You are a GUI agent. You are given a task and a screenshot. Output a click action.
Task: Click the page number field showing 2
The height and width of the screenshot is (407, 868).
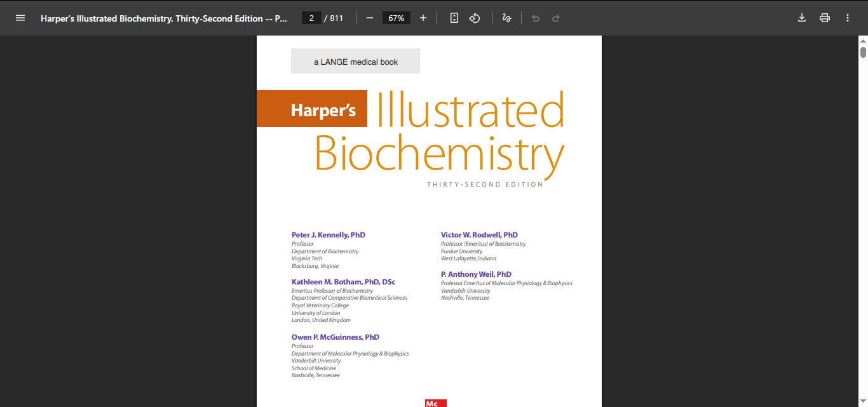pos(311,18)
